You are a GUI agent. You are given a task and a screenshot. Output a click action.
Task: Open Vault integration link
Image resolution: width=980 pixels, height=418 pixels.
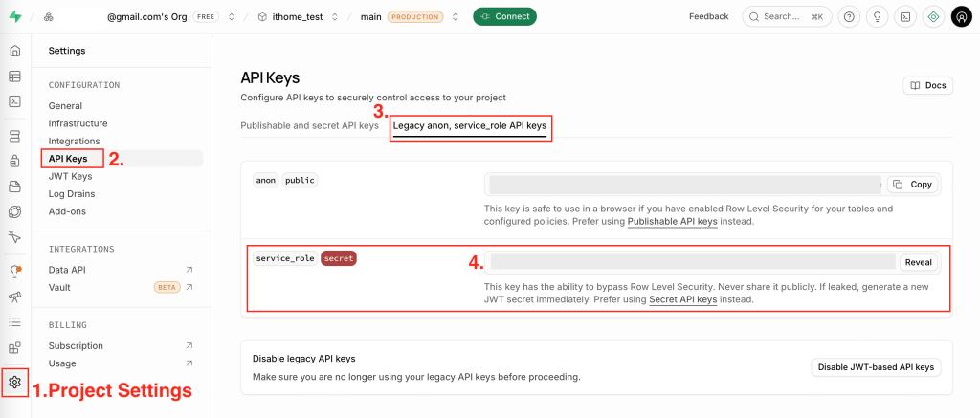click(x=59, y=287)
